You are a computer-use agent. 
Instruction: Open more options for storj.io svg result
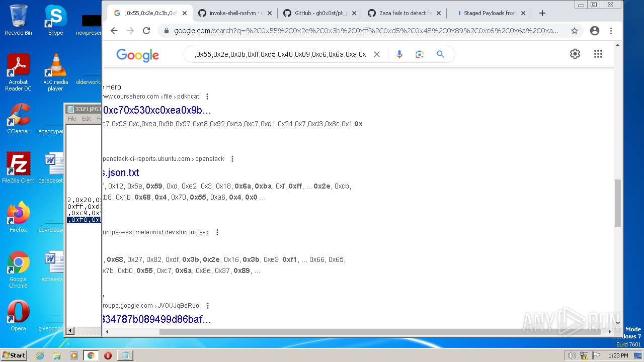217,232
